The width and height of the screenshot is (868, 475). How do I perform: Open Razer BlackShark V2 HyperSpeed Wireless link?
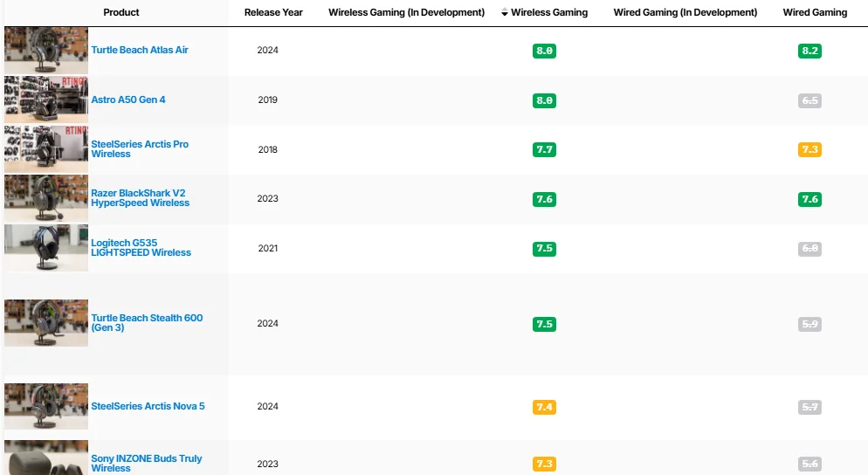coord(140,198)
